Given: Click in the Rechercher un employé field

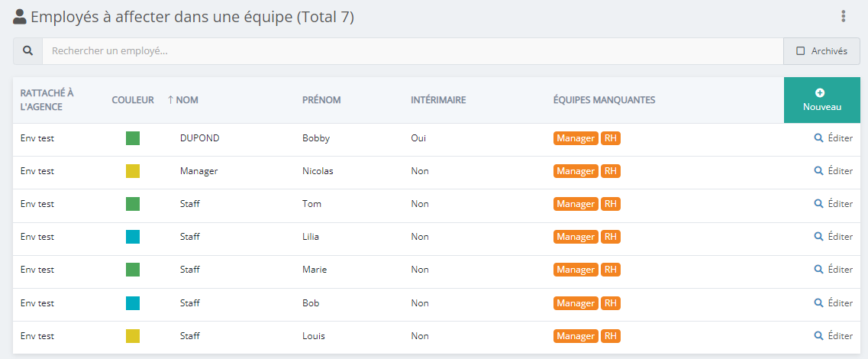Looking at the screenshot, I should click(x=412, y=51).
